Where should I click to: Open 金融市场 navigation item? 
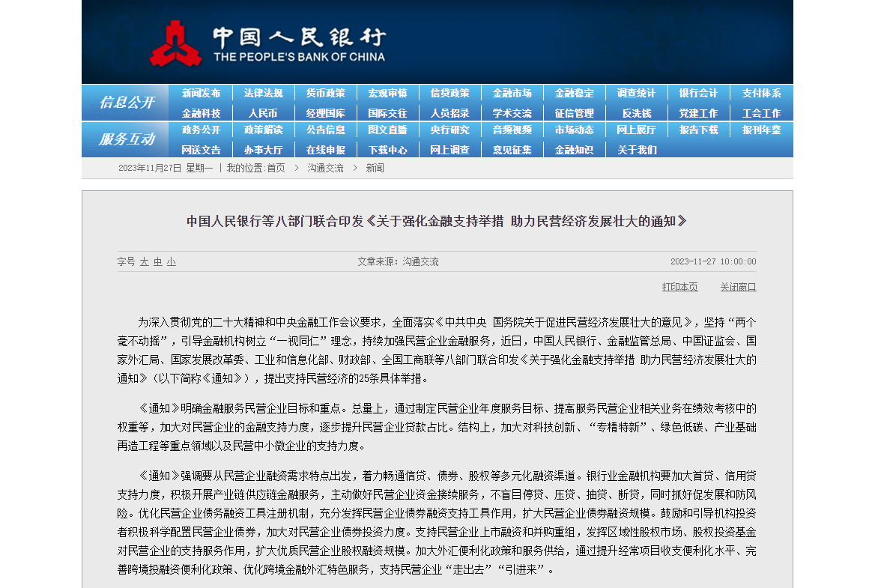click(512, 93)
